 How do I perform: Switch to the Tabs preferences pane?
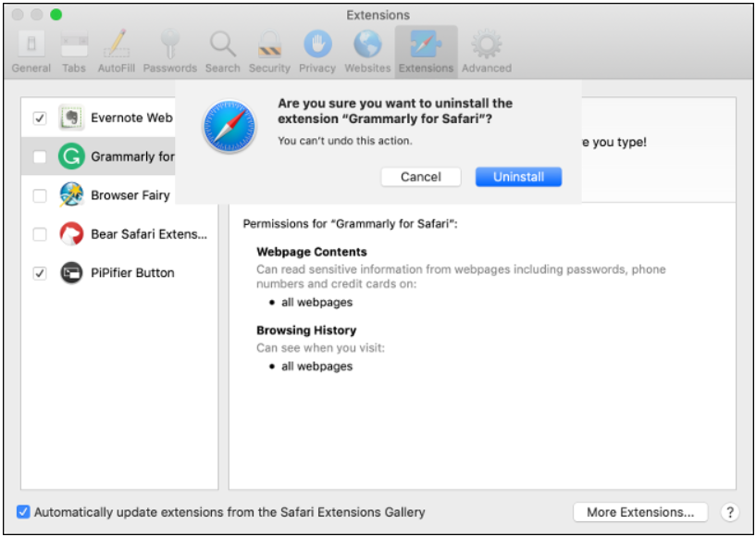(74, 51)
